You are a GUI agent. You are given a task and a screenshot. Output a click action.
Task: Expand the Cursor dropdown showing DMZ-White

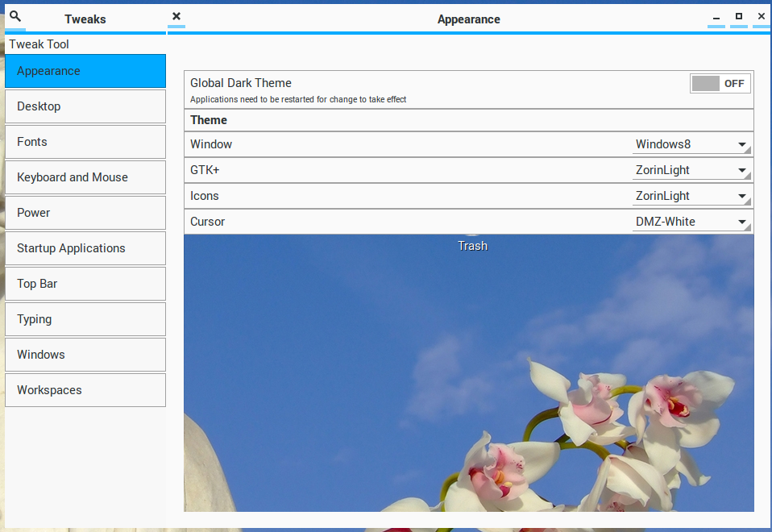pyautogui.click(x=691, y=222)
